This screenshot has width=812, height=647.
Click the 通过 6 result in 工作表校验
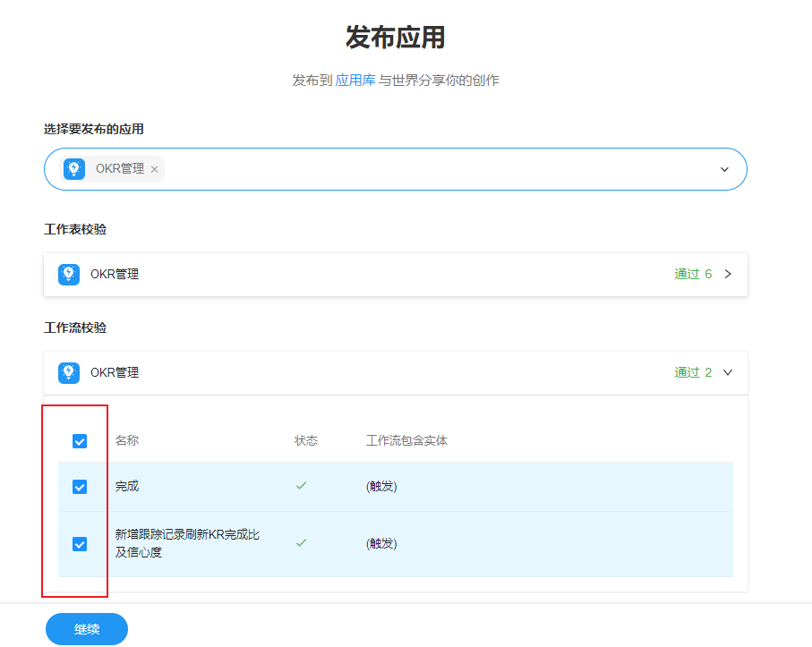tap(693, 275)
